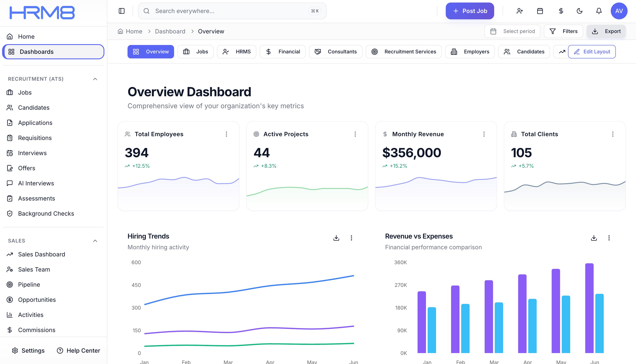Open the notifications bell

click(x=599, y=11)
